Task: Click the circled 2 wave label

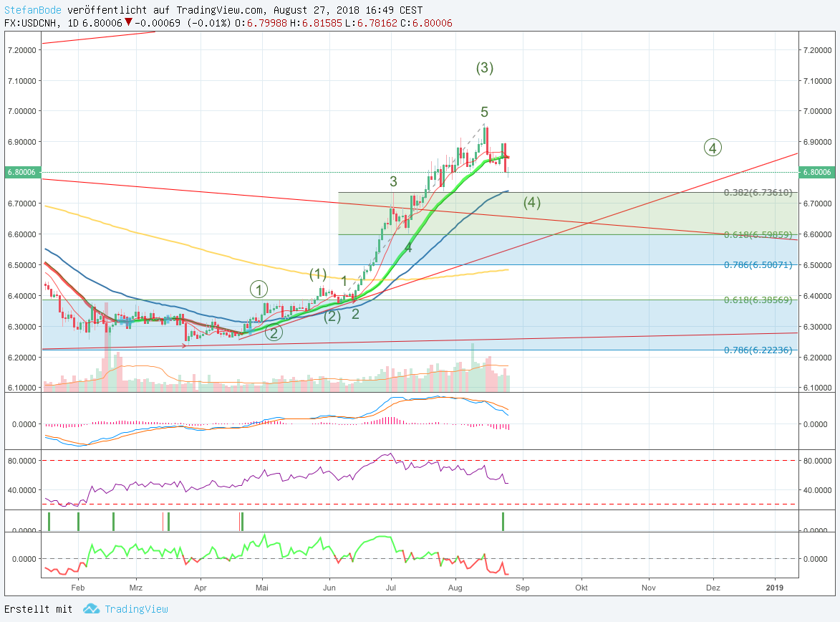Action: [x=274, y=332]
